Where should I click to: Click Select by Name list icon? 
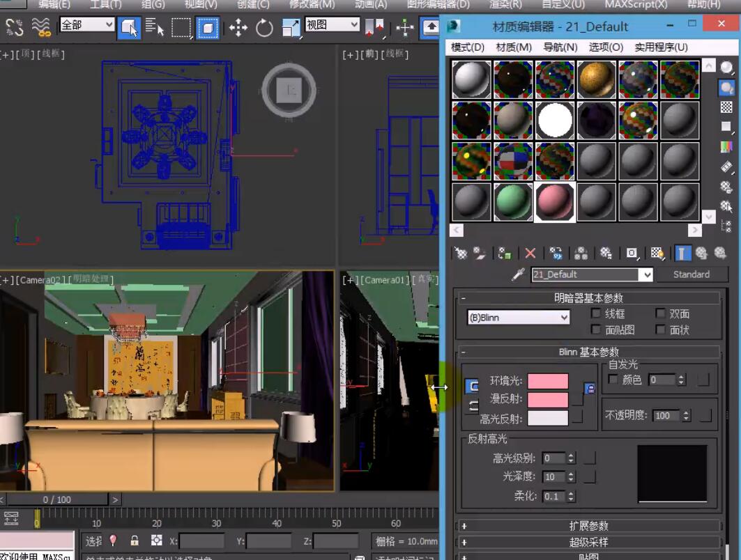tap(154, 28)
